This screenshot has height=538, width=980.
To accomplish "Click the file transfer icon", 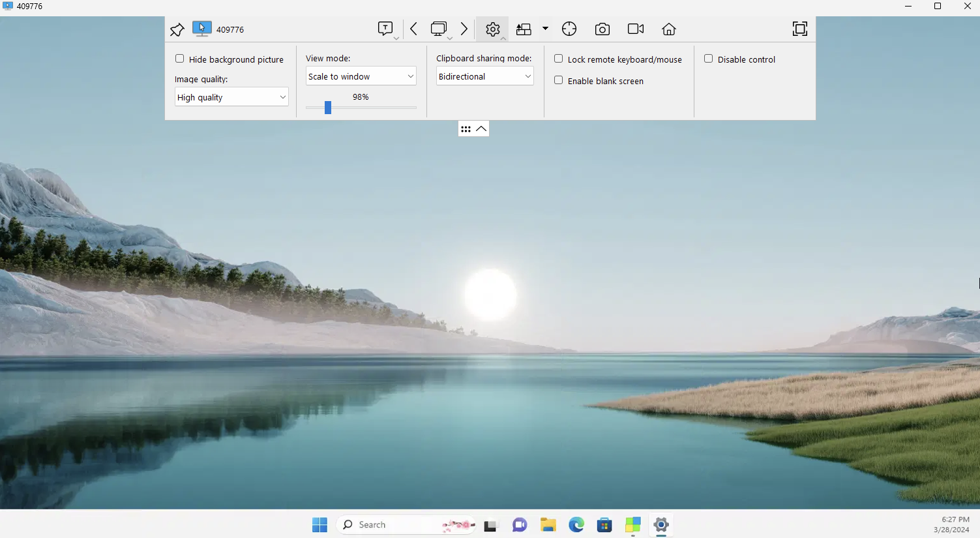I will [524, 29].
